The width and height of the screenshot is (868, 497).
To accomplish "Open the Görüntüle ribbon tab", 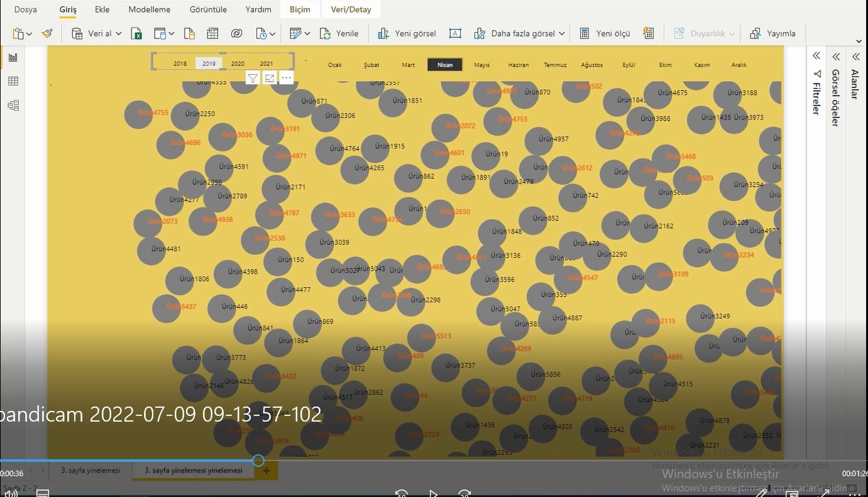I will pyautogui.click(x=208, y=9).
